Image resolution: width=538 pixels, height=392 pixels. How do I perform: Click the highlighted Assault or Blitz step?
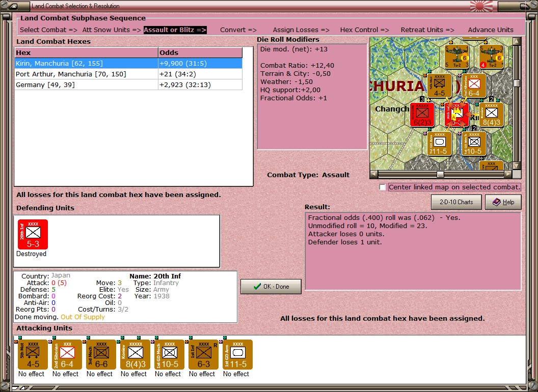(175, 30)
